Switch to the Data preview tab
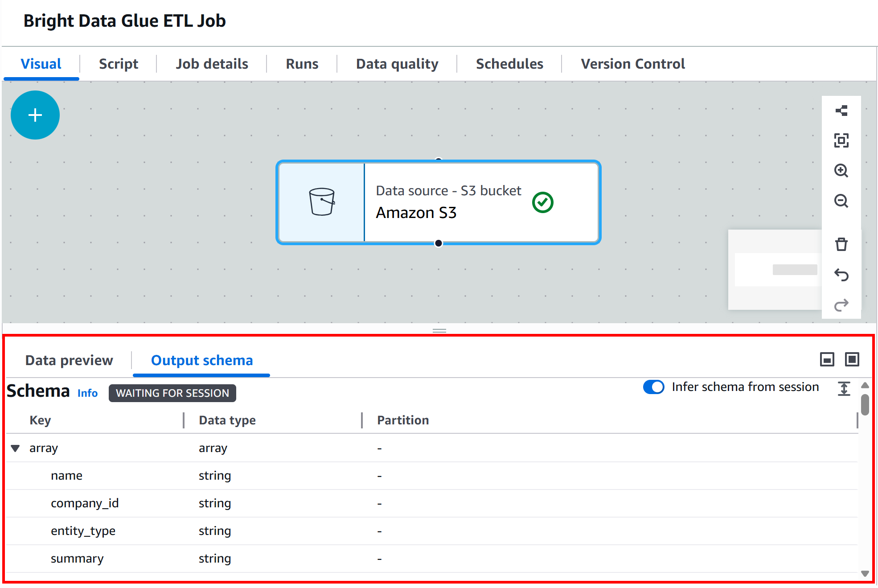Screen dimensions: 878x588 point(69,360)
